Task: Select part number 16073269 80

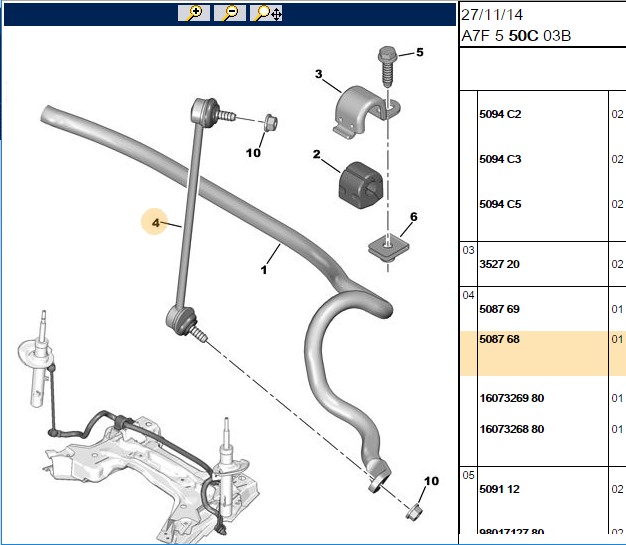Action: (512, 398)
